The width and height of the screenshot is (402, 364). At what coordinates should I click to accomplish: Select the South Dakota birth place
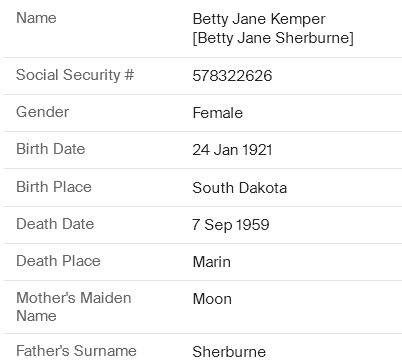click(240, 188)
